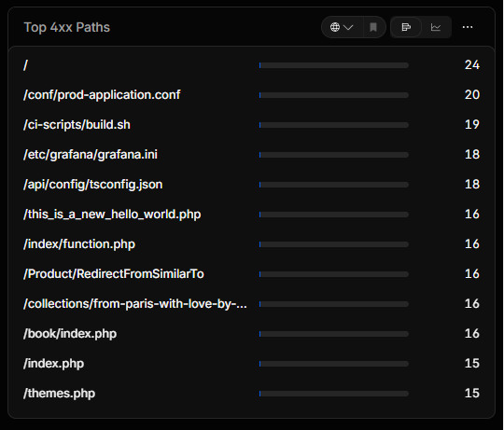504x430 pixels.
Task: Open the three-dot more options menu
Action: (468, 27)
